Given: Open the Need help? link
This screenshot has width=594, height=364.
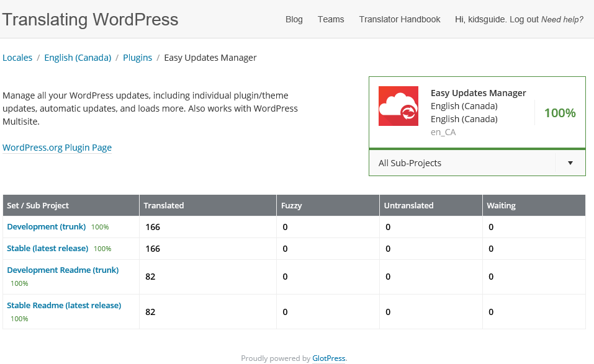Looking at the screenshot, I should (562, 19).
